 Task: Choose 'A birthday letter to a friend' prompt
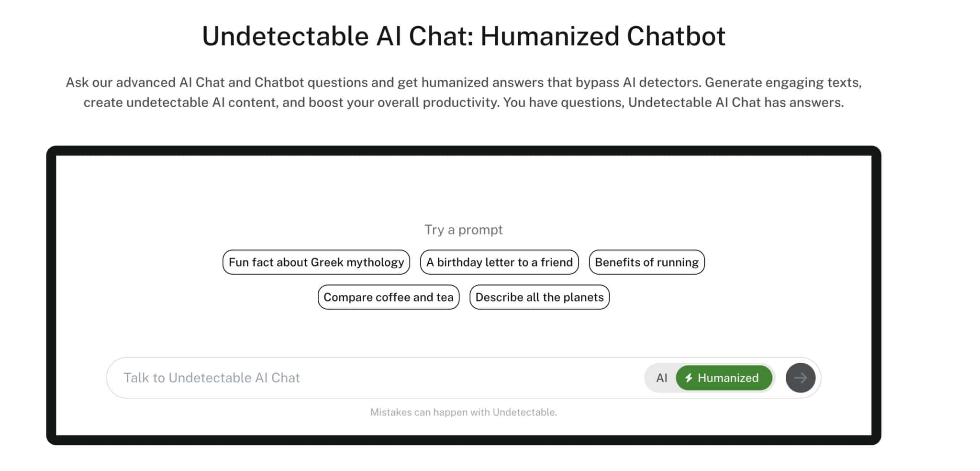pyautogui.click(x=499, y=262)
